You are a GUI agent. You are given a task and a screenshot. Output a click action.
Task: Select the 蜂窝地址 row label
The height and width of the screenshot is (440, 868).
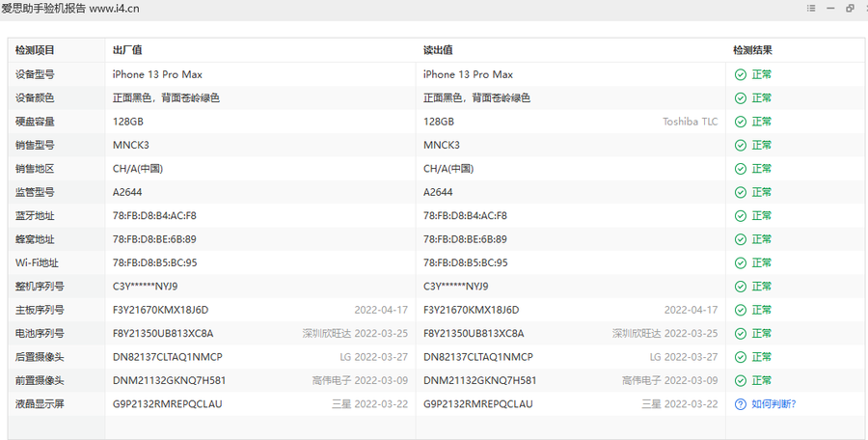(35, 239)
